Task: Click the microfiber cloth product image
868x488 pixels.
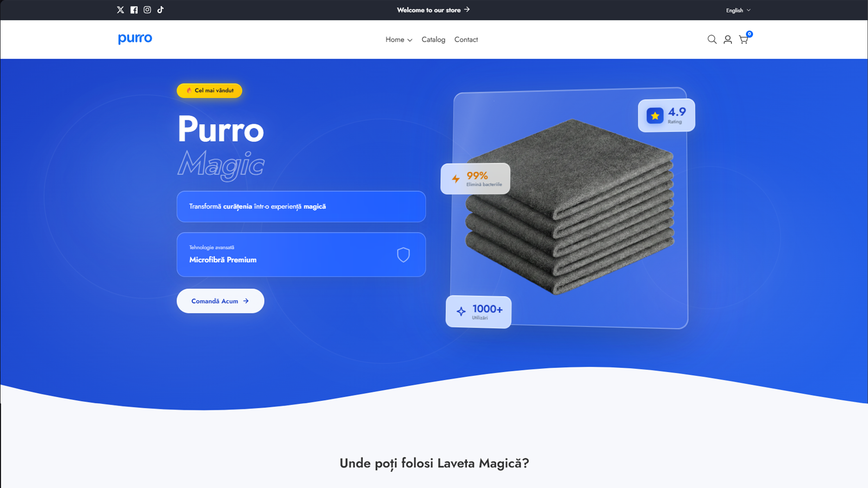Action: click(x=570, y=207)
